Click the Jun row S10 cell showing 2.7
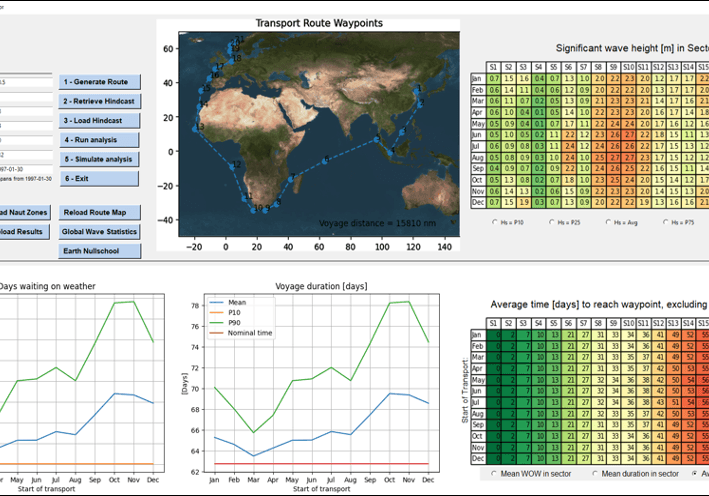This screenshot has width=709, height=496. (x=629, y=135)
